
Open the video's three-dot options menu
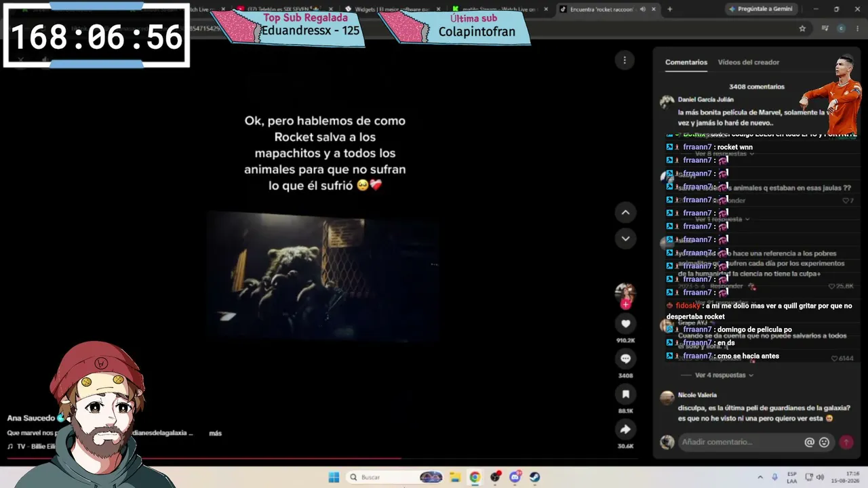point(625,60)
